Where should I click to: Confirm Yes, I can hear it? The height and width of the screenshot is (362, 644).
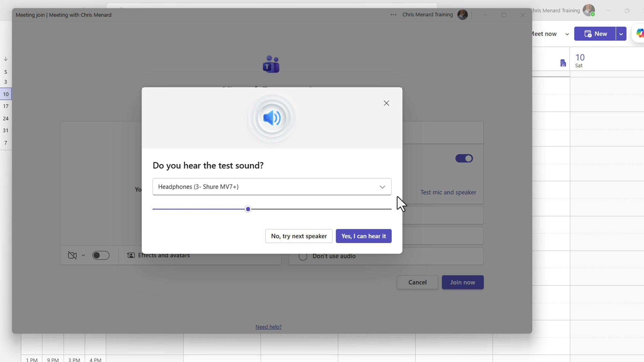364,236
